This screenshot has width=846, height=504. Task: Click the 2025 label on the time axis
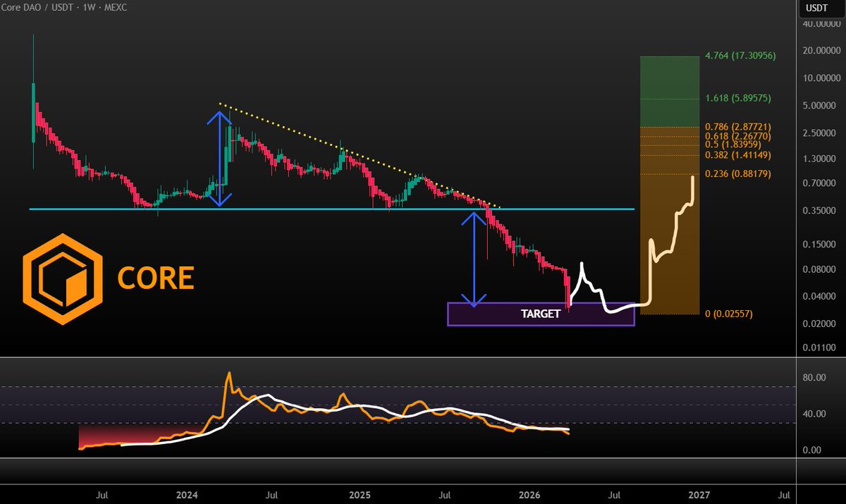pos(360,496)
